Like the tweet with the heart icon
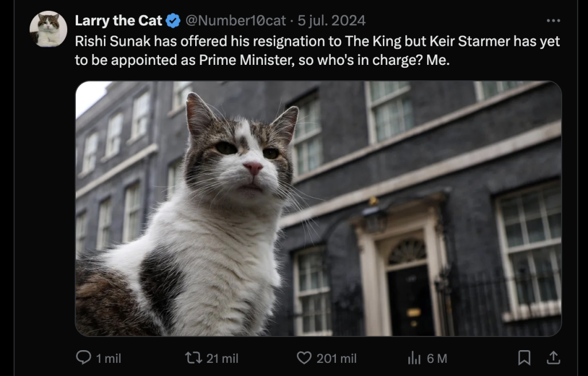 click(x=304, y=358)
